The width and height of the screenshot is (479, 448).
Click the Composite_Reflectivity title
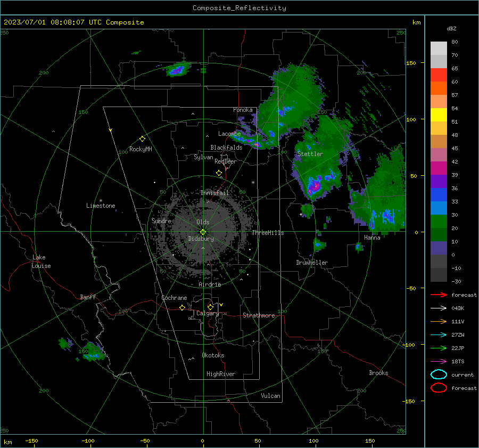tap(240, 8)
